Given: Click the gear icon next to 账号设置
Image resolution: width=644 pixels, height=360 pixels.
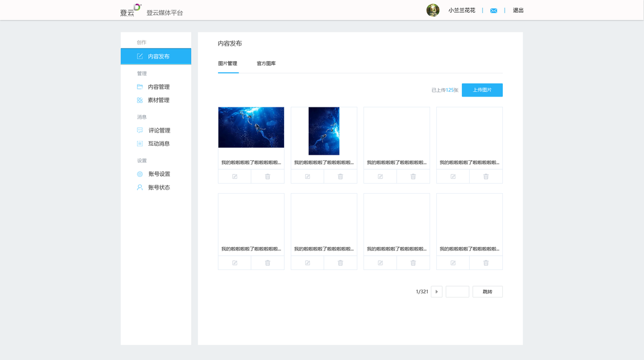Looking at the screenshot, I should (139, 174).
